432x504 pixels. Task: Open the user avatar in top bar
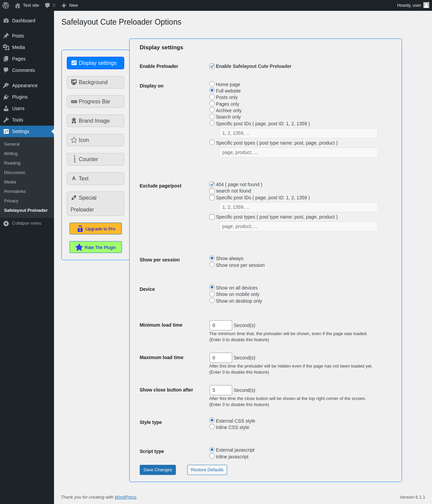pyautogui.click(x=426, y=5)
